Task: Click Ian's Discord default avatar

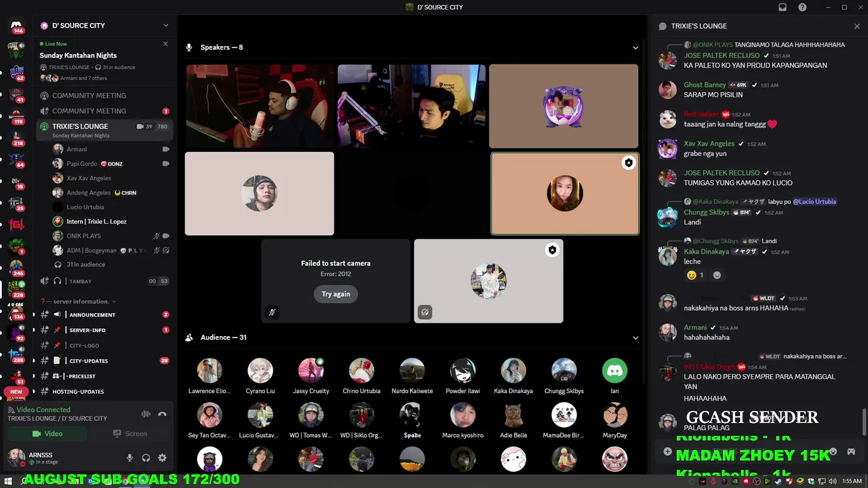Action: point(614,371)
